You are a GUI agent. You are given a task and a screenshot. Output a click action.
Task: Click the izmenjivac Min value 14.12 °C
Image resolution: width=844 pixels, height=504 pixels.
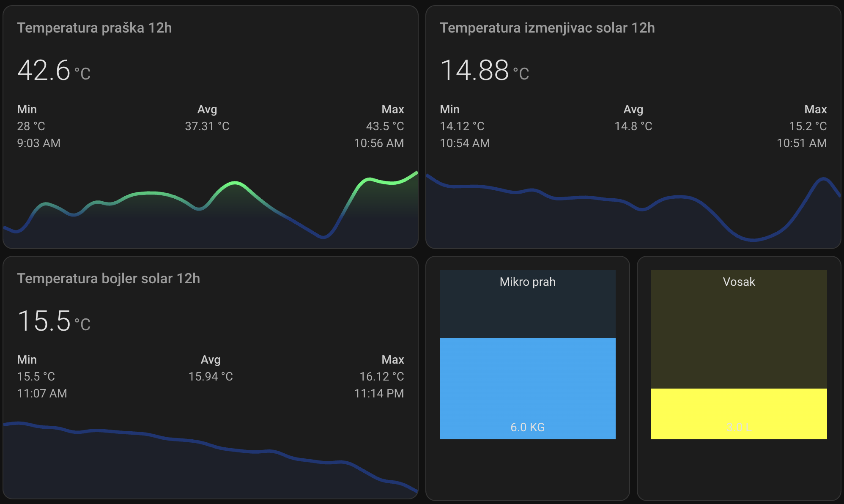[462, 126]
